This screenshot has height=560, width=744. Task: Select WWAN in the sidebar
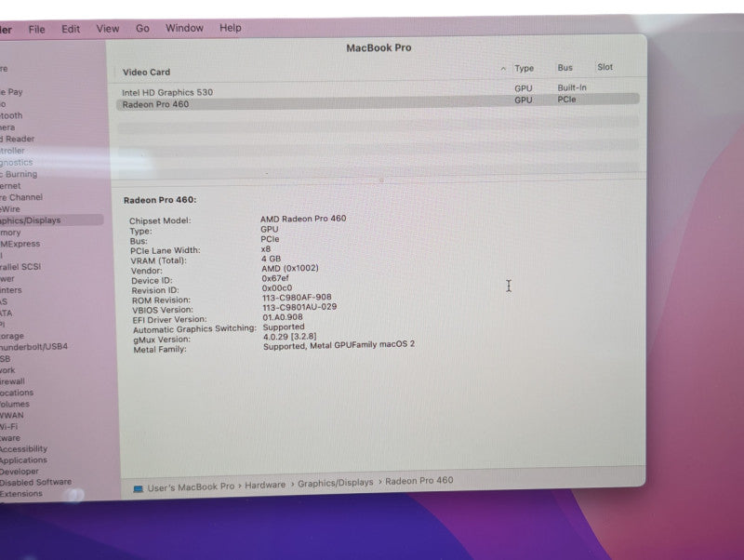point(12,415)
